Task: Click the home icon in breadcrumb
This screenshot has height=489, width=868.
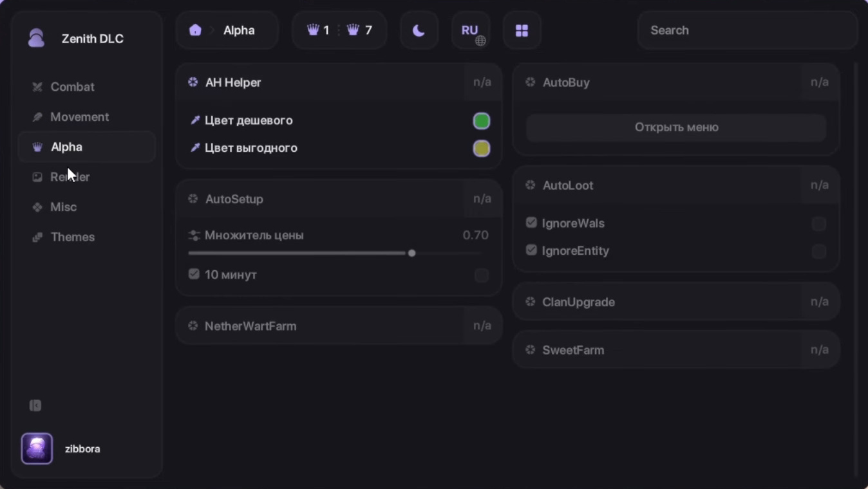Action: [195, 30]
